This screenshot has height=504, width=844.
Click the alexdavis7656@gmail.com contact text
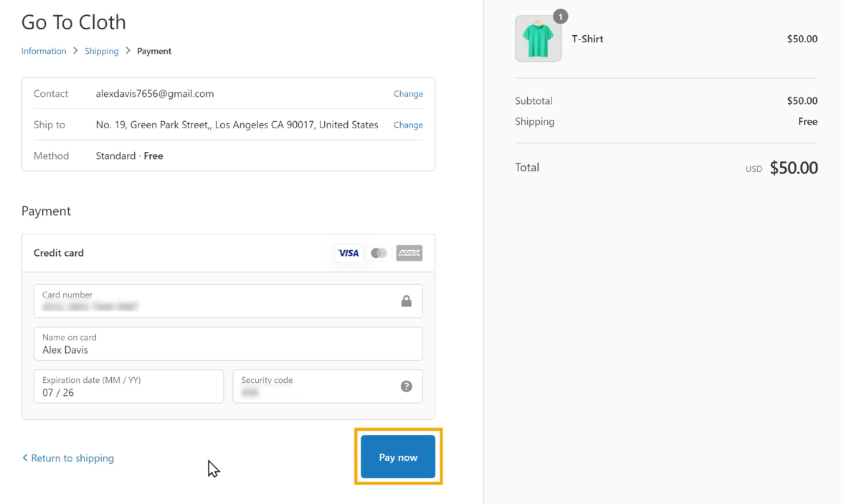point(154,94)
